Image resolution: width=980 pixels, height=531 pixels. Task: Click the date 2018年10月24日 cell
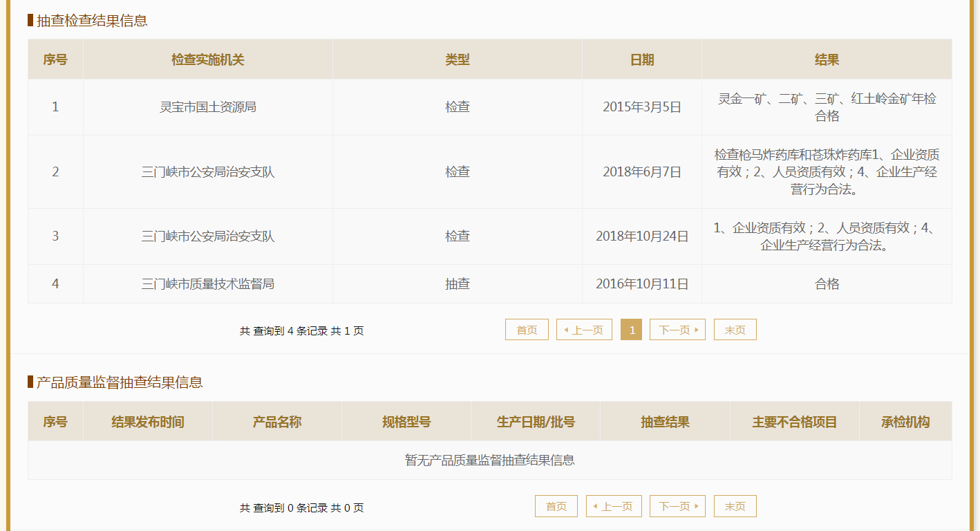641,236
